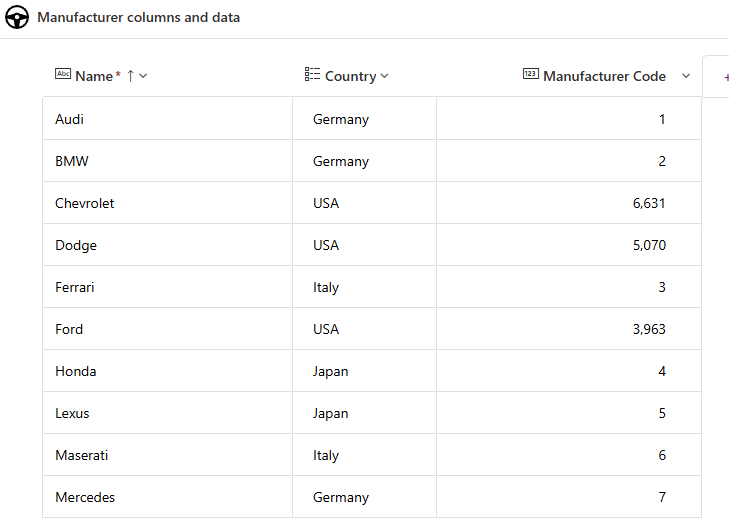Click the number type icon beside Manufacturer Code

click(x=531, y=75)
